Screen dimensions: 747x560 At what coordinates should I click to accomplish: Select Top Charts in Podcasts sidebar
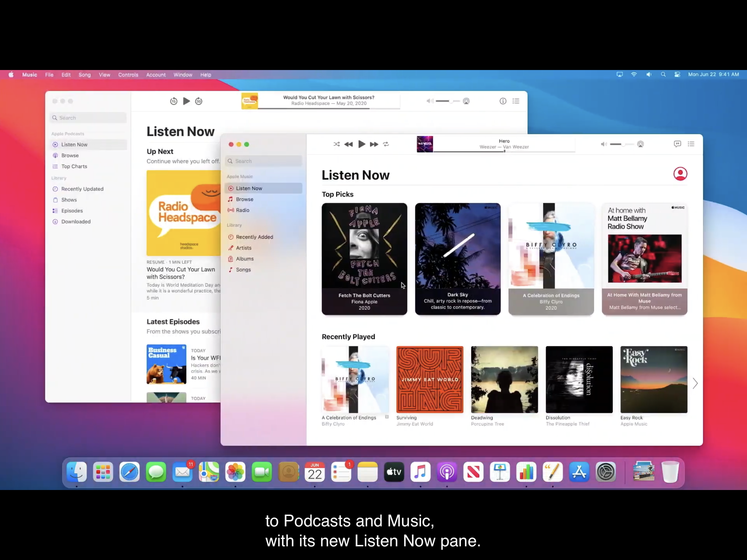[x=88, y=166]
